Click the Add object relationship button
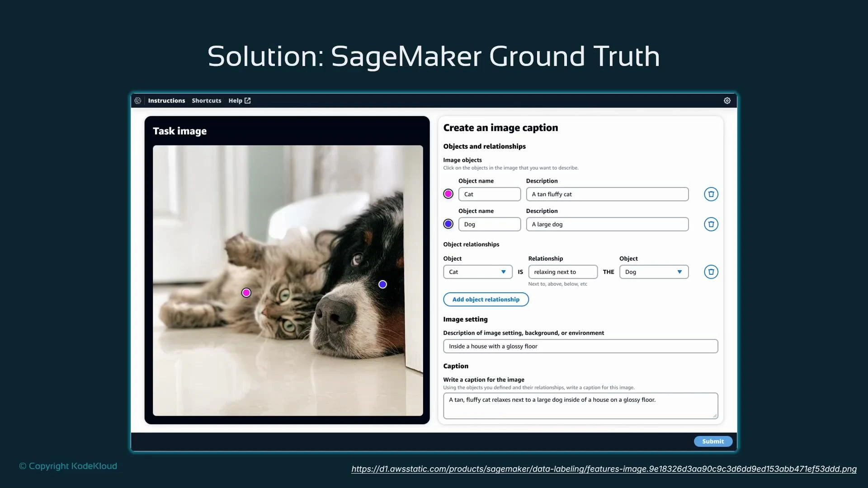This screenshot has width=868, height=488. (486, 299)
